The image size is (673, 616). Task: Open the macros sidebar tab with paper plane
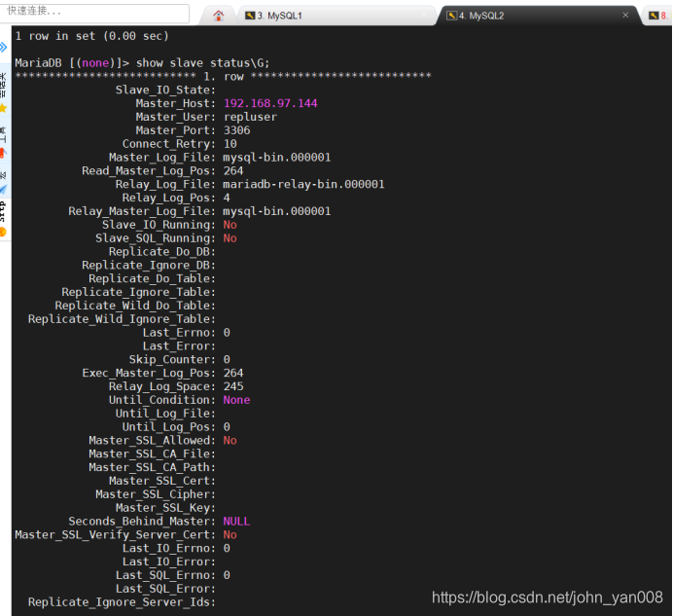coord(4,182)
